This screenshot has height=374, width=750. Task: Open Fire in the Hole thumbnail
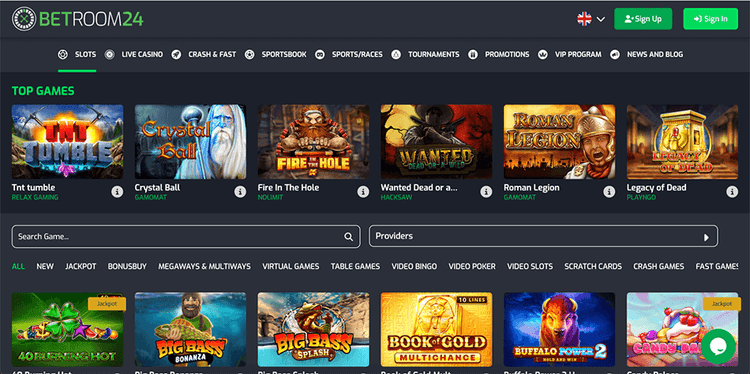pyautogui.click(x=313, y=142)
